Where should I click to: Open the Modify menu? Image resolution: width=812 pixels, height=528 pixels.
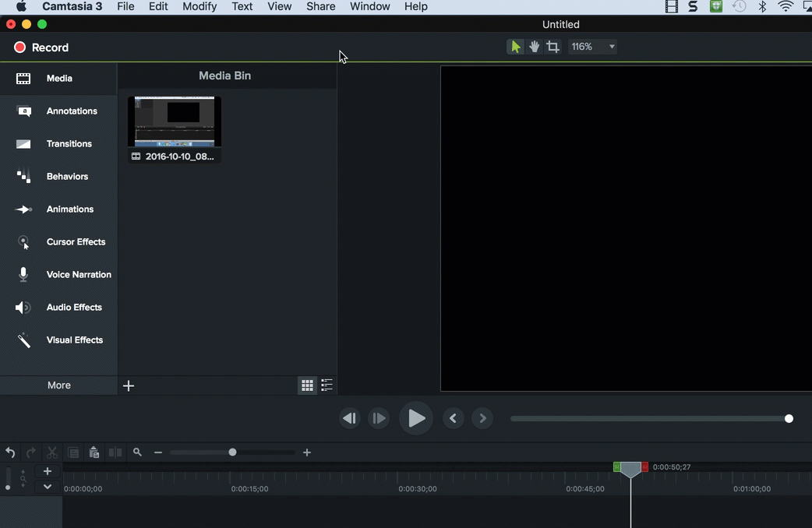click(x=199, y=6)
